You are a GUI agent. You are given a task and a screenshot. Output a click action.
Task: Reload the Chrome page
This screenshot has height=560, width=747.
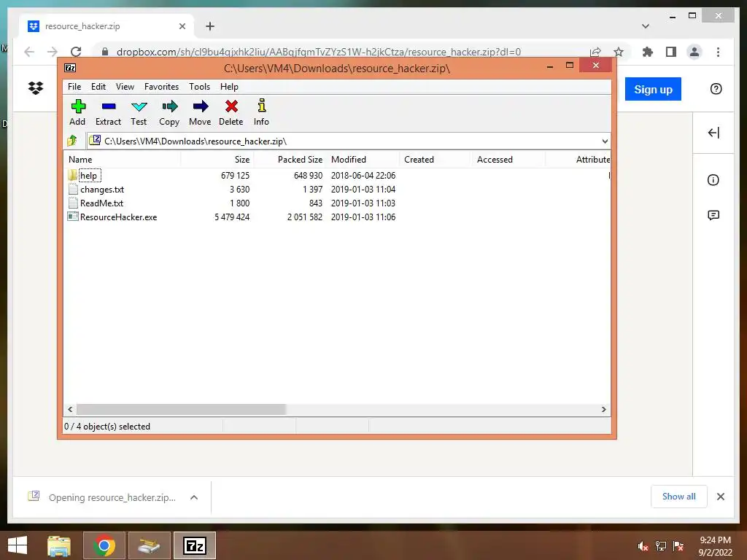click(76, 52)
